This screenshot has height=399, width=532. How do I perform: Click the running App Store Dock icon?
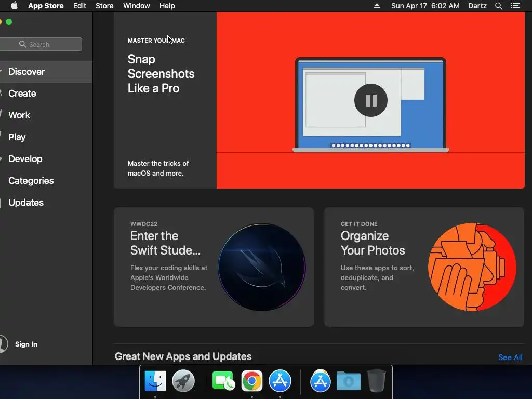coord(280,381)
